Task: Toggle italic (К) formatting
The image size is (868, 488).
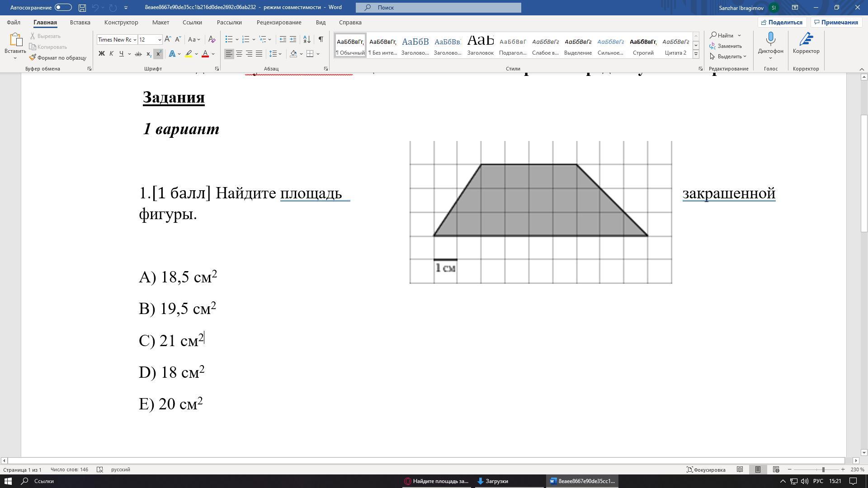Action: pyautogui.click(x=111, y=54)
